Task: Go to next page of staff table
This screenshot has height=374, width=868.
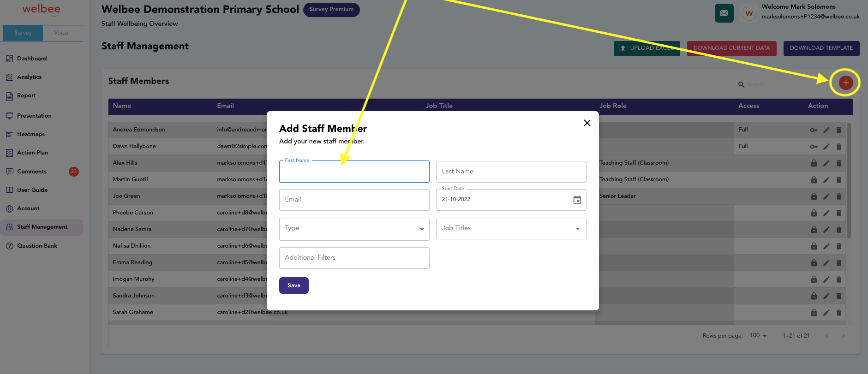Action: point(844,336)
